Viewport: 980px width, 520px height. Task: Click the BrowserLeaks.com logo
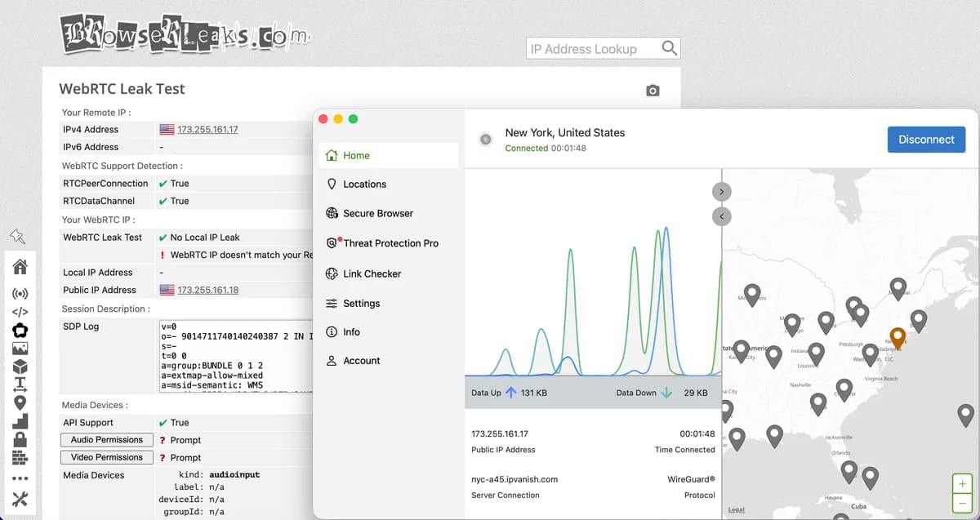tap(185, 33)
